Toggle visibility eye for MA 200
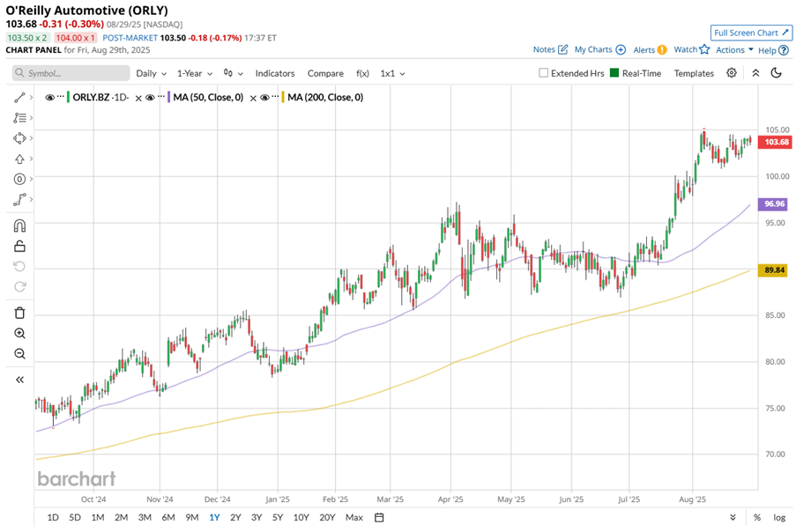The image size is (796, 532). coord(264,98)
